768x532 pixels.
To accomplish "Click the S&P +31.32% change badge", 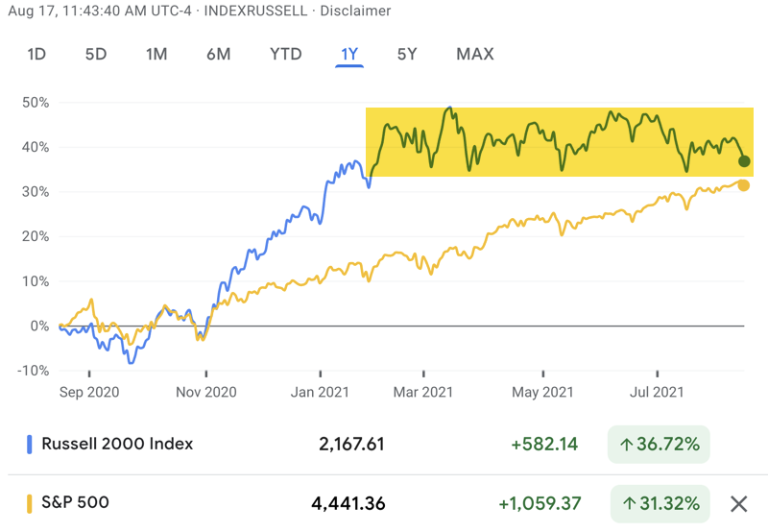I will point(660,503).
